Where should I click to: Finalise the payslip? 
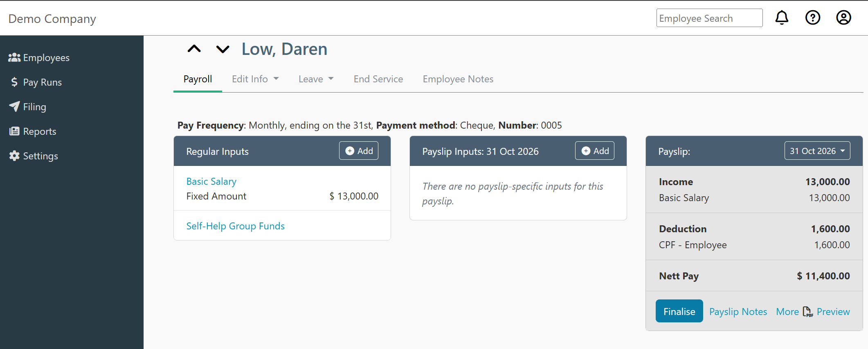[679, 311]
